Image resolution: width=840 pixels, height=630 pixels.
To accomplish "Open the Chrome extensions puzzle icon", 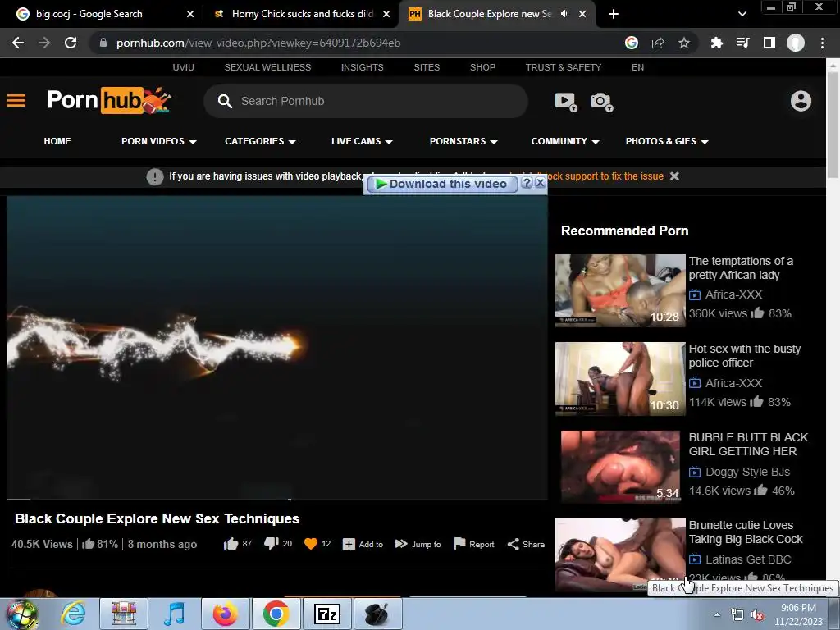I will pyautogui.click(x=716, y=43).
